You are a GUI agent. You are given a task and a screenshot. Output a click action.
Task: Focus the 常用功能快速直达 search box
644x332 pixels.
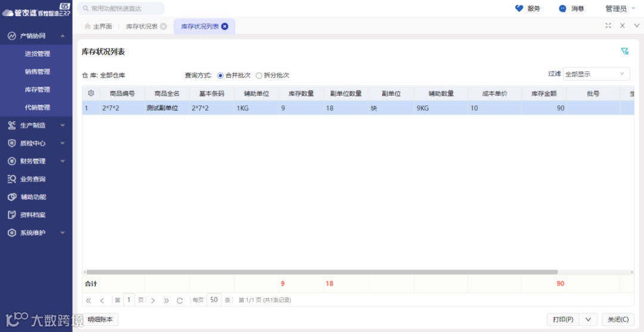tap(120, 8)
